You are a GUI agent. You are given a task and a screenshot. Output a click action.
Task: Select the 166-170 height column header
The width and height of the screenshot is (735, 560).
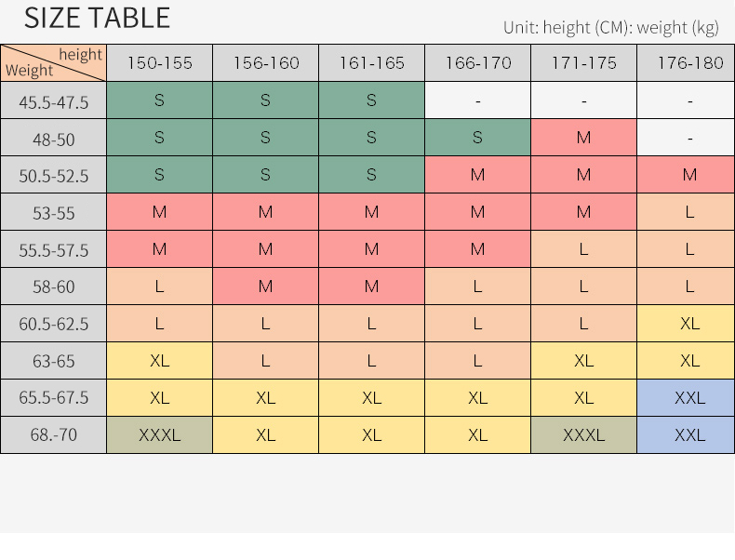tap(477, 63)
